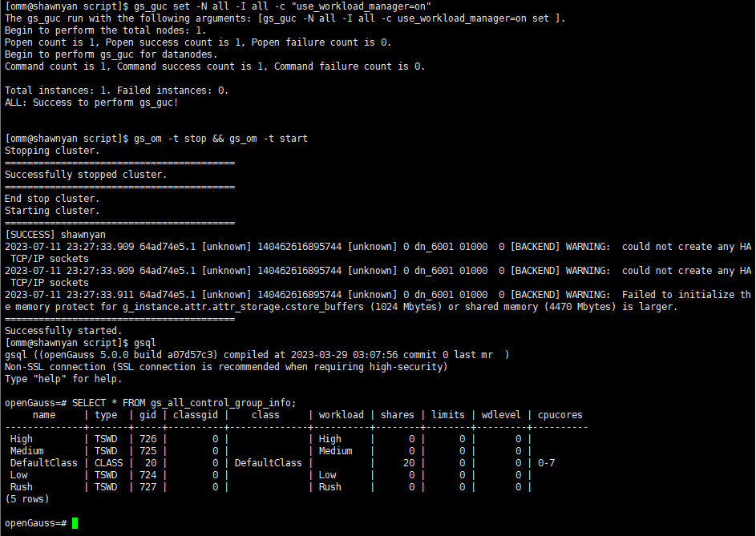Click the workload 'Medium' cell
Viewport: 756px width, 536px height.
tap(336, 451)
